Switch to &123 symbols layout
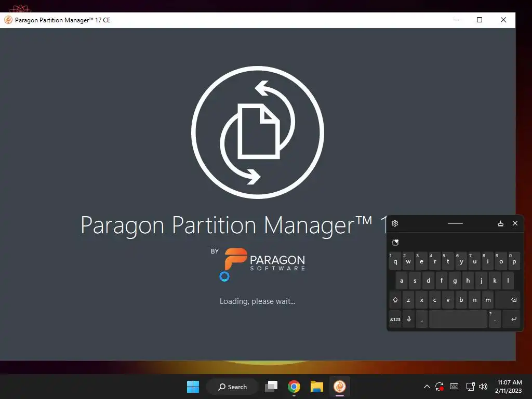Image resolution: width=532 pixels, height=399 pixels. pos(395,320)
